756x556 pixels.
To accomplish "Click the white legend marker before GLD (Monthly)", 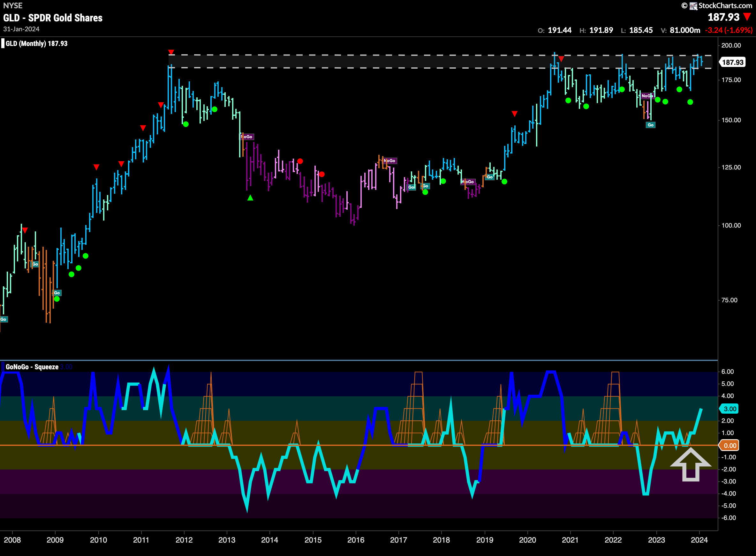I will coord(3,43).
